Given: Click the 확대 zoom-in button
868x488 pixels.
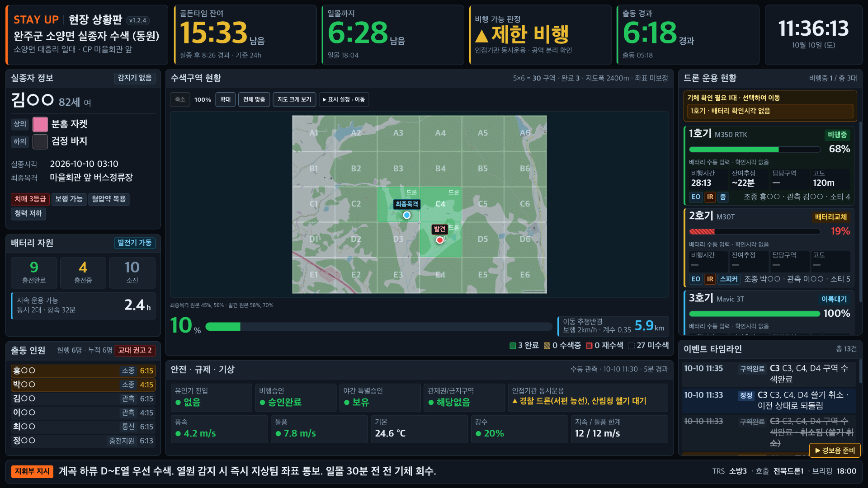Looking at the screenshot, I should (226, 99).
